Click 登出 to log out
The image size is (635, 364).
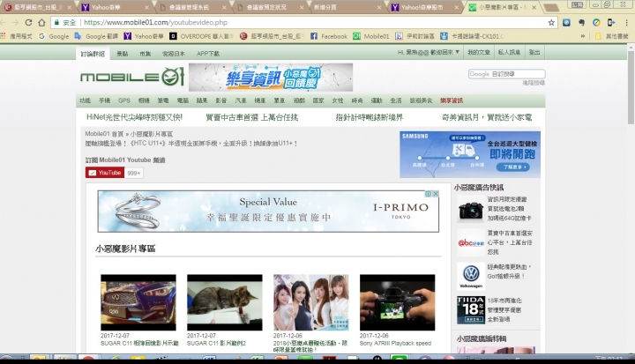click(534, 52)
